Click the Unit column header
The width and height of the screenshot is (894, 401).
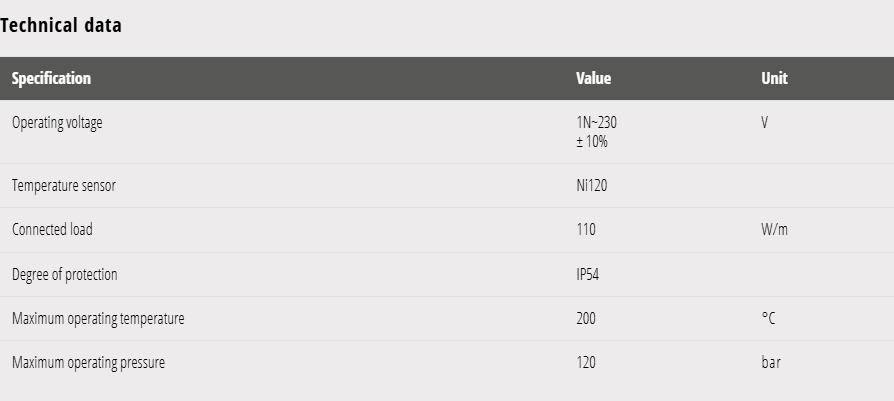coord(774,78)
